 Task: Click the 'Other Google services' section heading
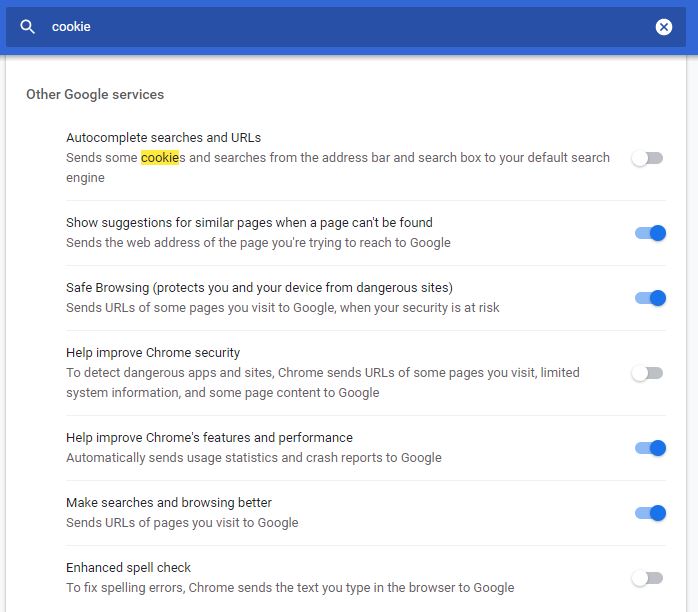click(95, 94)
